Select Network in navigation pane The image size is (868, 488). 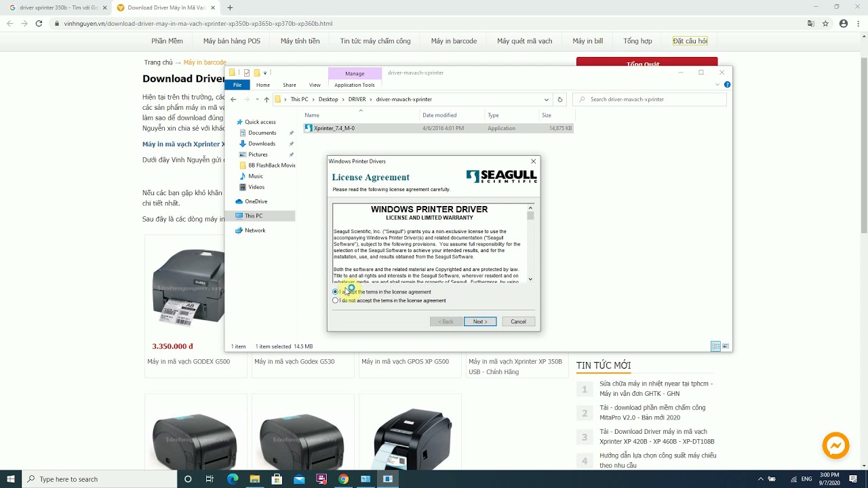[x=255, y=230]
